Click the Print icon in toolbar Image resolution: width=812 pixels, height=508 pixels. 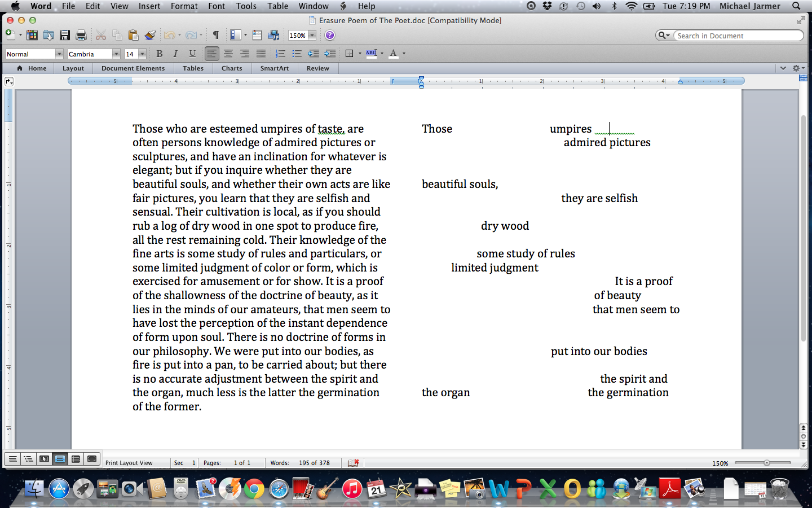point(81,36)
